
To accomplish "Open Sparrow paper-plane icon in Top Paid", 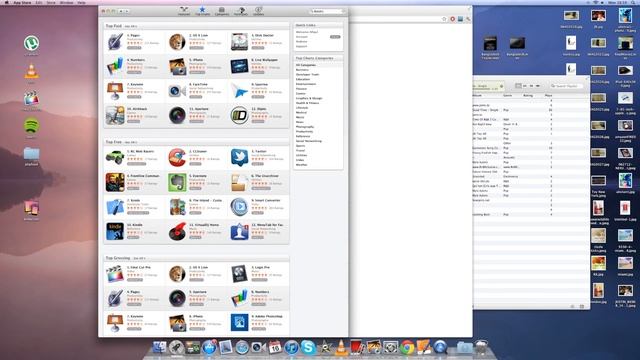I will 239,91.
